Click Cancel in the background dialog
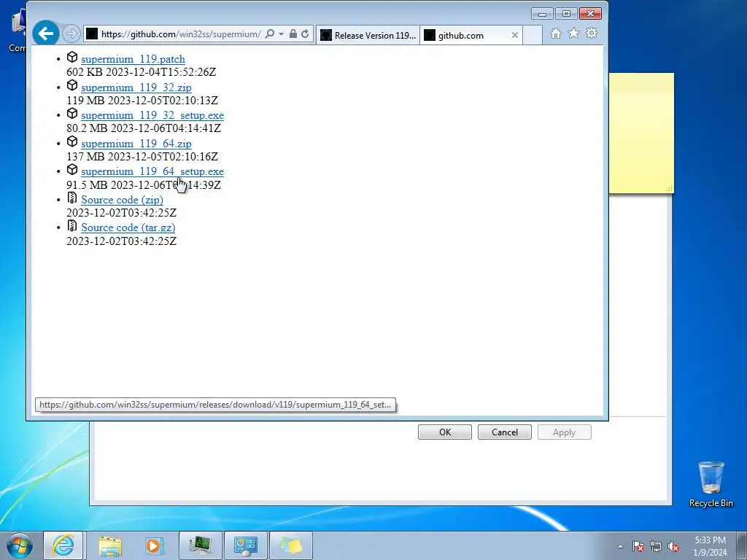Screen dimensions: 747x560 (x=505, y=432)
